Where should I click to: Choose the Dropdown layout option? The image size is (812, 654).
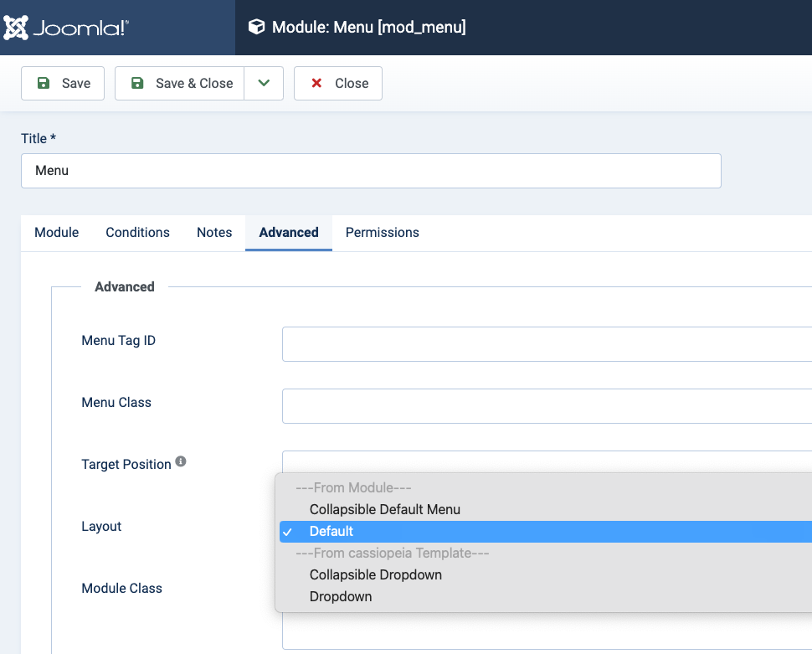(341, 596)
